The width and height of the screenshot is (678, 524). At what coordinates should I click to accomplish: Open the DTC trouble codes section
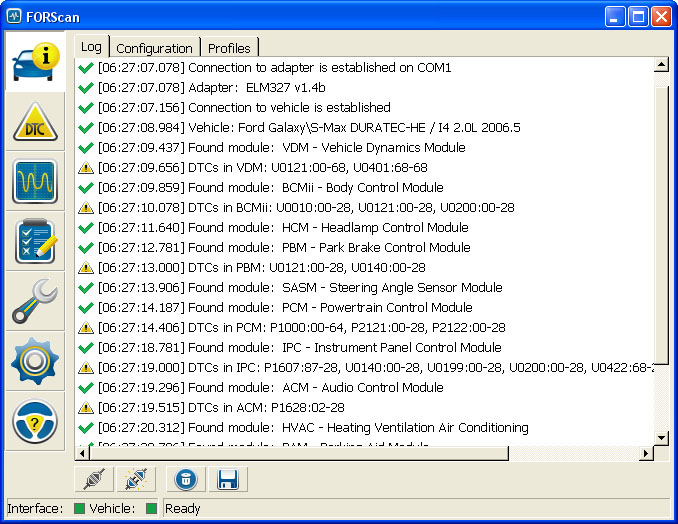click(35, 122)
